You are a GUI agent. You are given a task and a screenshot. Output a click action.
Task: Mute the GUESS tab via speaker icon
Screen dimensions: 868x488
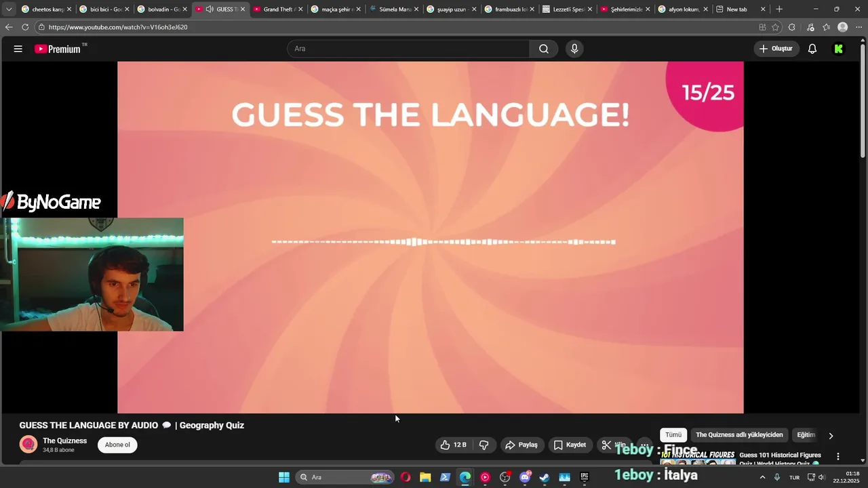pyautogui.click(x=210, y=9)
